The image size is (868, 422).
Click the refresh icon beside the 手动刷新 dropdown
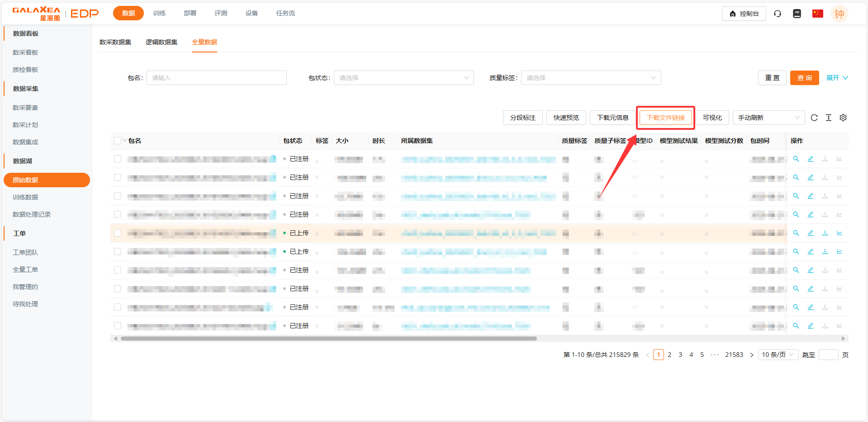click(x=814, y=118)
